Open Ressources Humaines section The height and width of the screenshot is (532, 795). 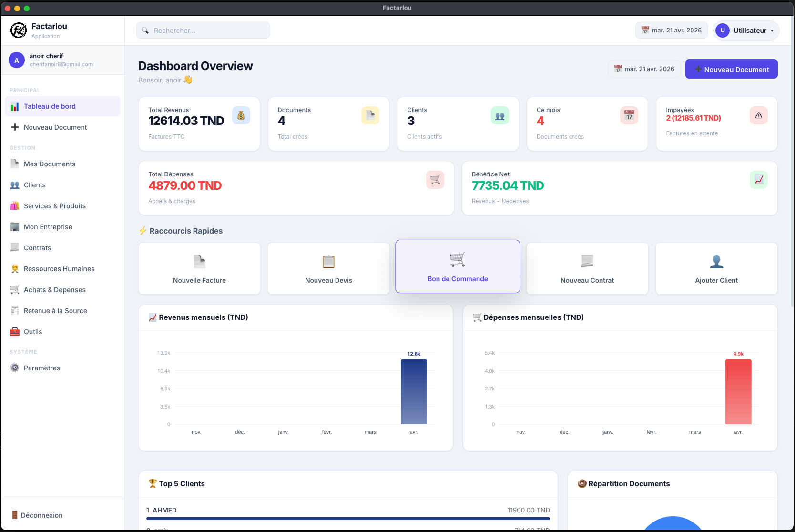(x=59, y=269)
